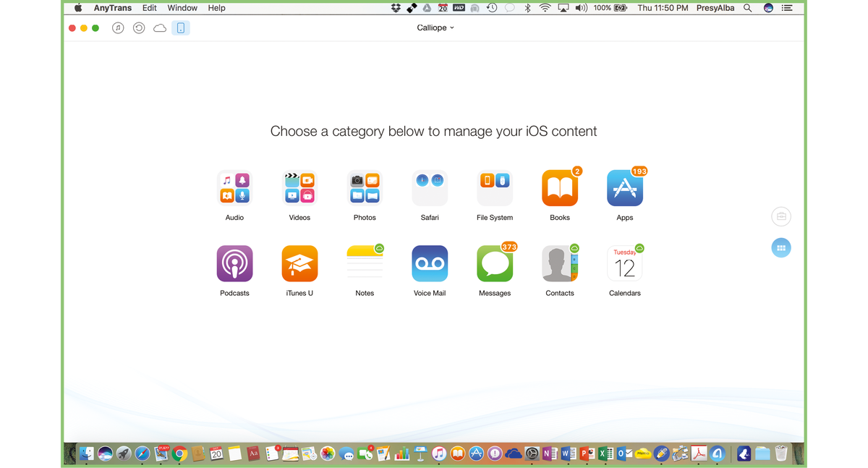
Task: Open the iTunes U category
Action: point(299,263)
